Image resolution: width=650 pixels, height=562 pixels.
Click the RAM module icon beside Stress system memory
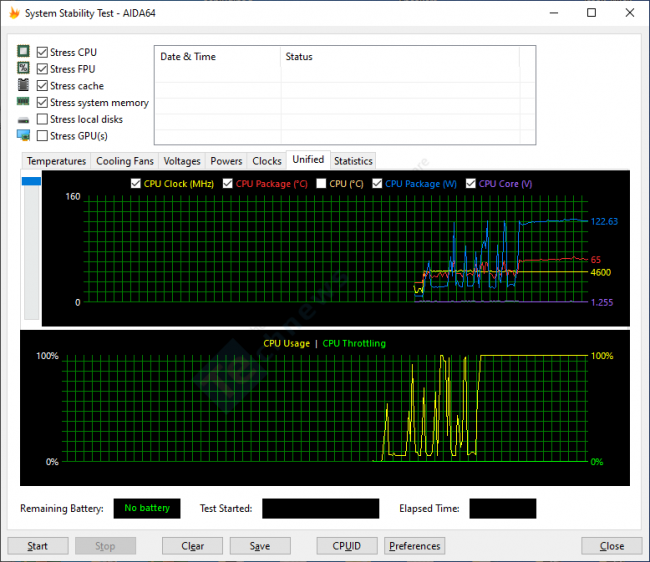pyautogui.click(x=23, y=101)
